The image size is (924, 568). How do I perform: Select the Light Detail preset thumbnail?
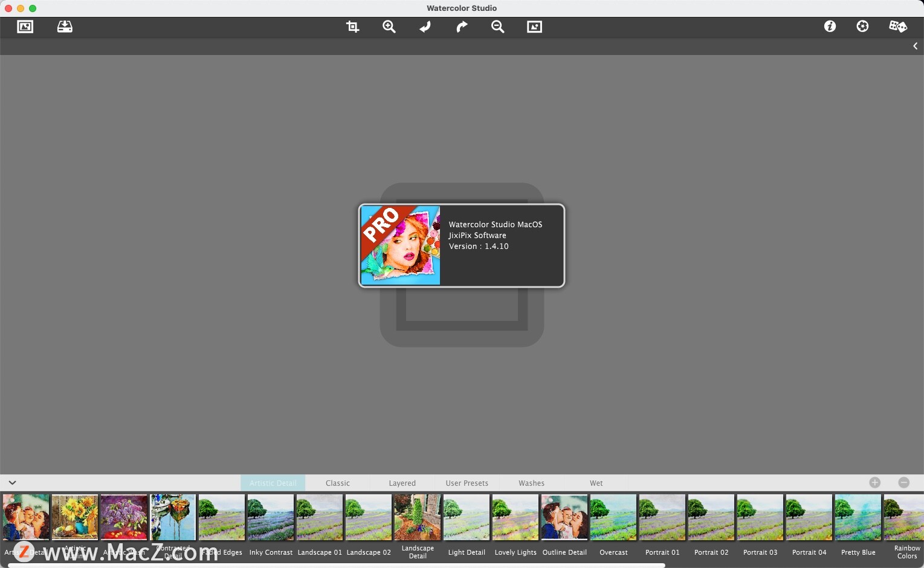coord(467,517)
